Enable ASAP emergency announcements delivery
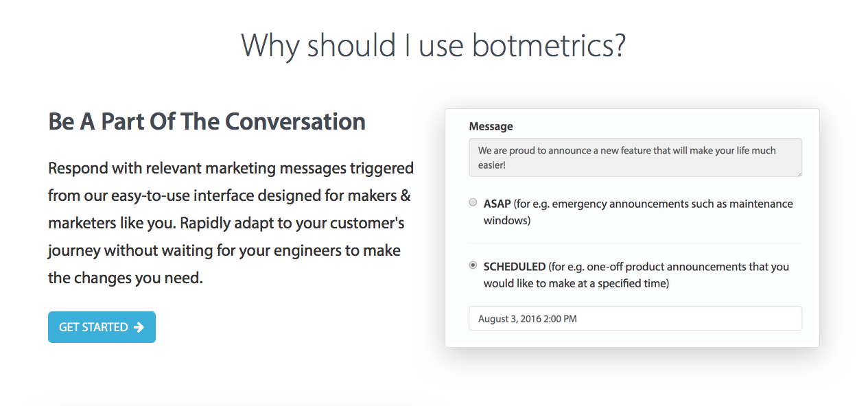Image resolution: width=868 pixels, height=406 pixels. (x=473, y=202)
